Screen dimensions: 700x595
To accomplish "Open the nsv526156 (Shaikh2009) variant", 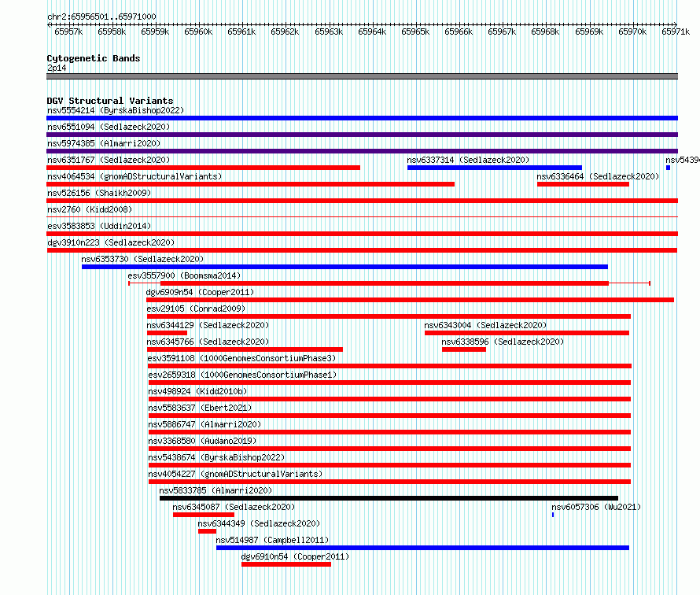I will tap(362, 201).
